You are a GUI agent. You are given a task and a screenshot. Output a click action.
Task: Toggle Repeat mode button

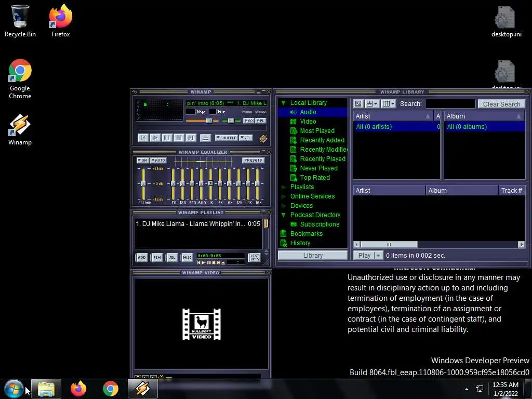coord(245,138)
